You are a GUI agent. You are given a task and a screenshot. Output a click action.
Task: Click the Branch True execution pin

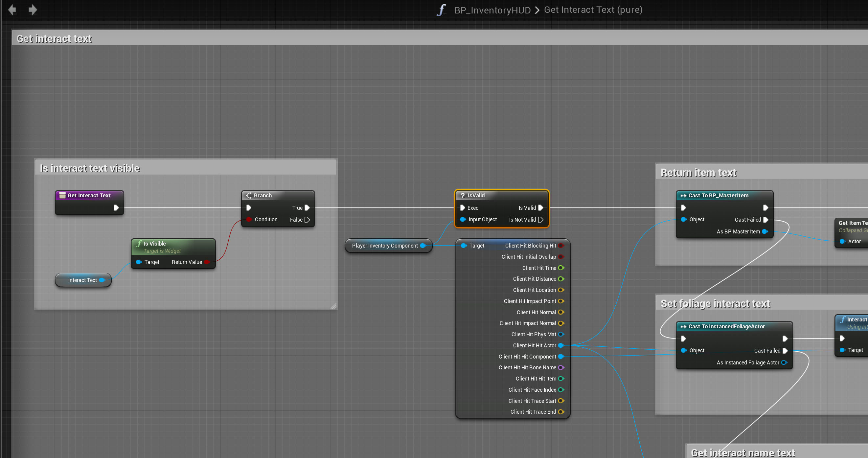click(307, 208)
